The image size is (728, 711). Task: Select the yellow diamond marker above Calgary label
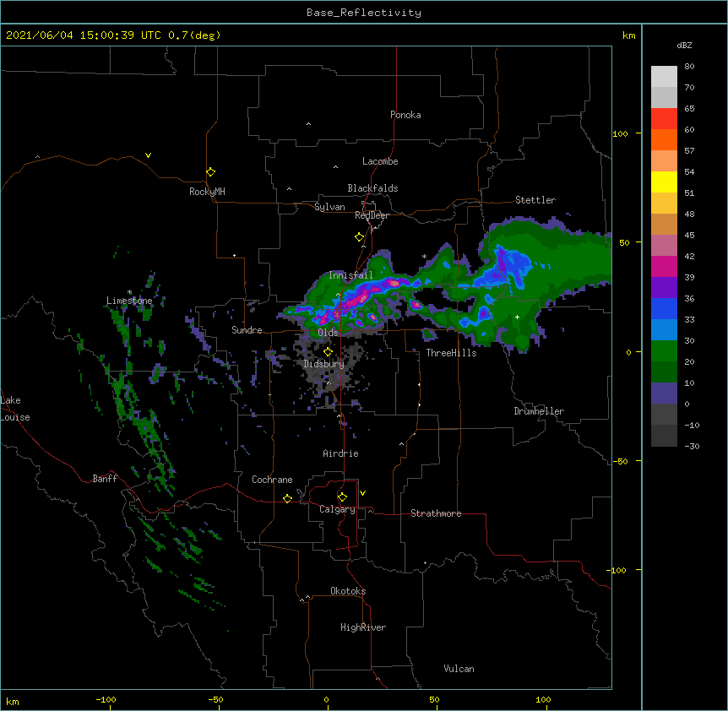[x=342, y=497]
